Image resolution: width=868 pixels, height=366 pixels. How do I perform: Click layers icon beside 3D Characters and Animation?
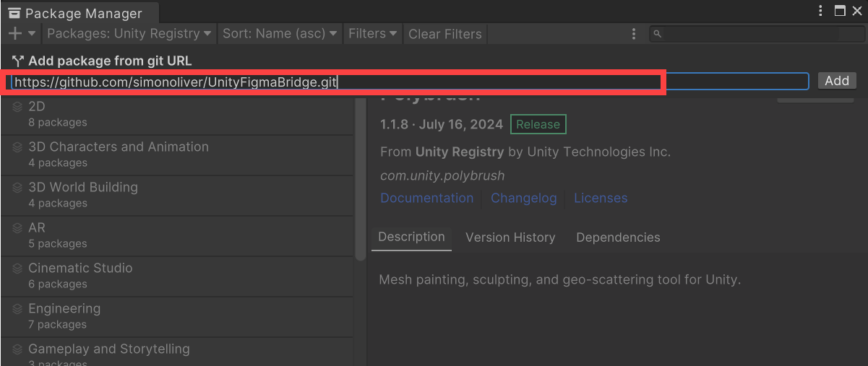click(x=17, y=147)
